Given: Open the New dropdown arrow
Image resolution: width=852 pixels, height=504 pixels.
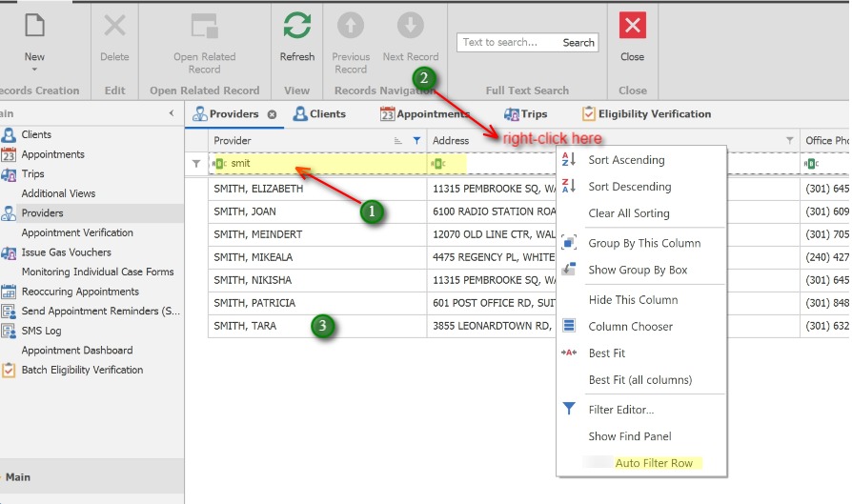Looking at the screenshot, I should (34, 70).
